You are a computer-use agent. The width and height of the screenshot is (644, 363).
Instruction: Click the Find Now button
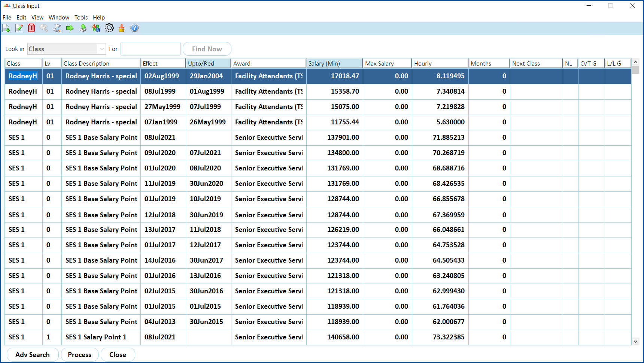coord(207,49)
